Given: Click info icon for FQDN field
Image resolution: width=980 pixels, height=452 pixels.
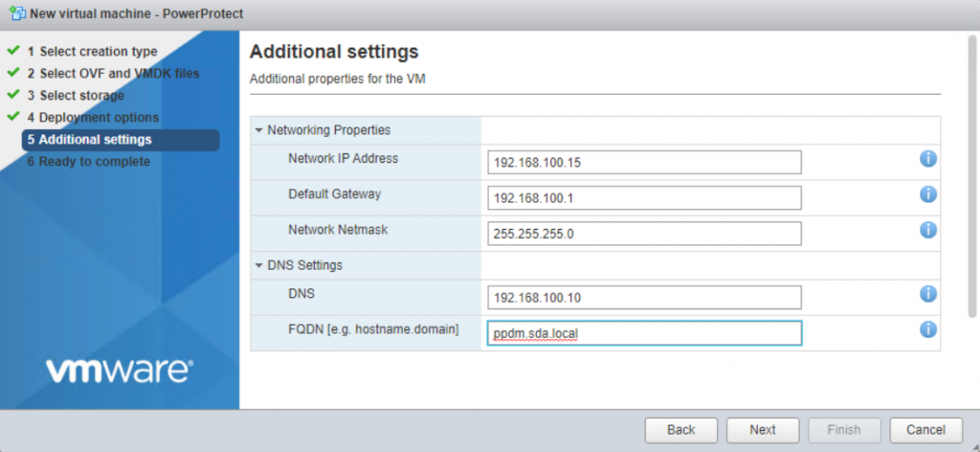Looking at the screenshot, I should coord(927,329).
